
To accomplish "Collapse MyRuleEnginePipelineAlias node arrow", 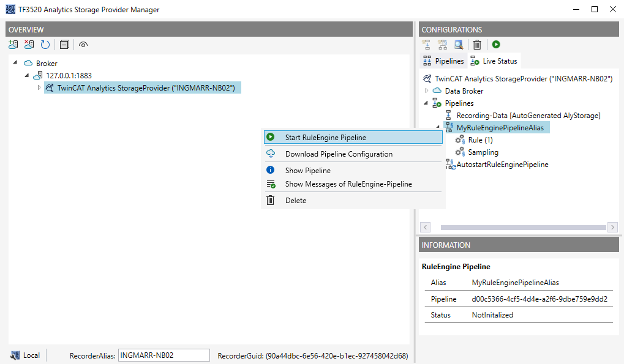I will [x=438, y=127].
